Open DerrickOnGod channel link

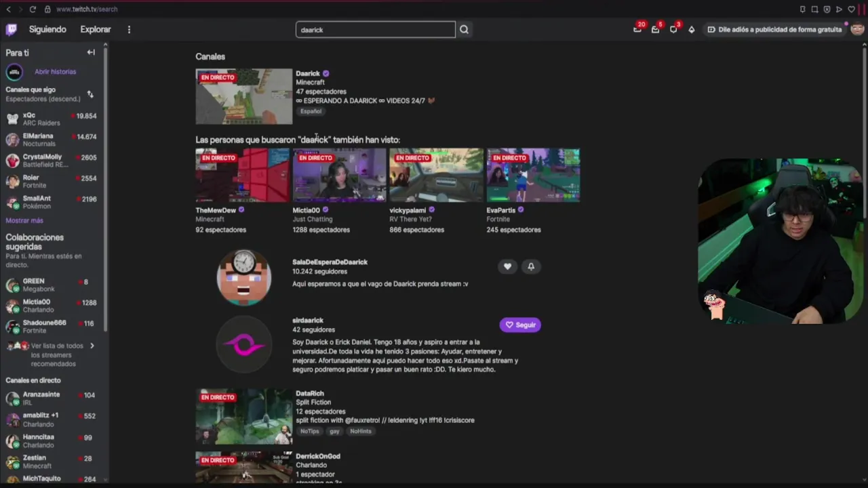pos(318,456)
